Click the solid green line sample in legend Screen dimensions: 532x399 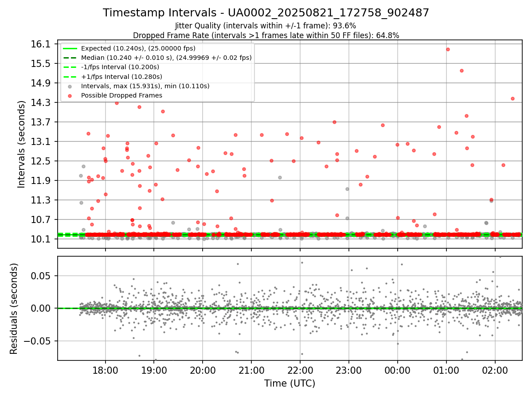(x=70, y=48)
